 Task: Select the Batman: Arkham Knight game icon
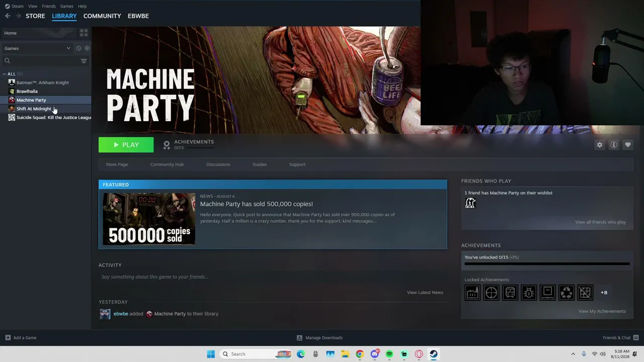pos(12,82)
